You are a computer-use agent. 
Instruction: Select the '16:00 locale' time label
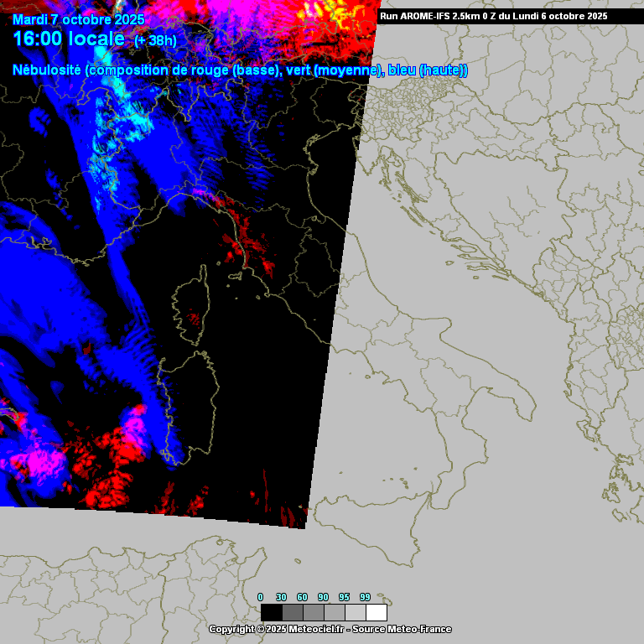(x=69, y=39)
